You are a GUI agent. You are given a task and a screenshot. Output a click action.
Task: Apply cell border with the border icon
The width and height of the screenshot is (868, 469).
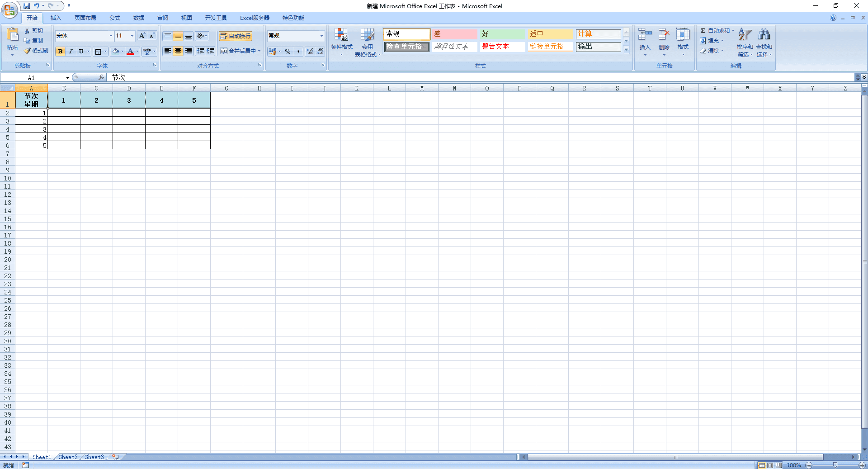click(x=98, y=52)
